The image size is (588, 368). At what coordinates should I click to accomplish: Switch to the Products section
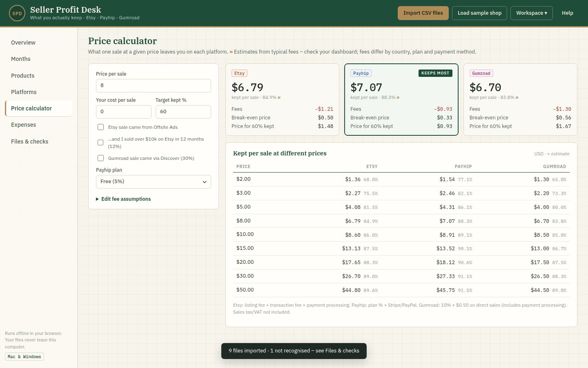(x=39, y=76)
